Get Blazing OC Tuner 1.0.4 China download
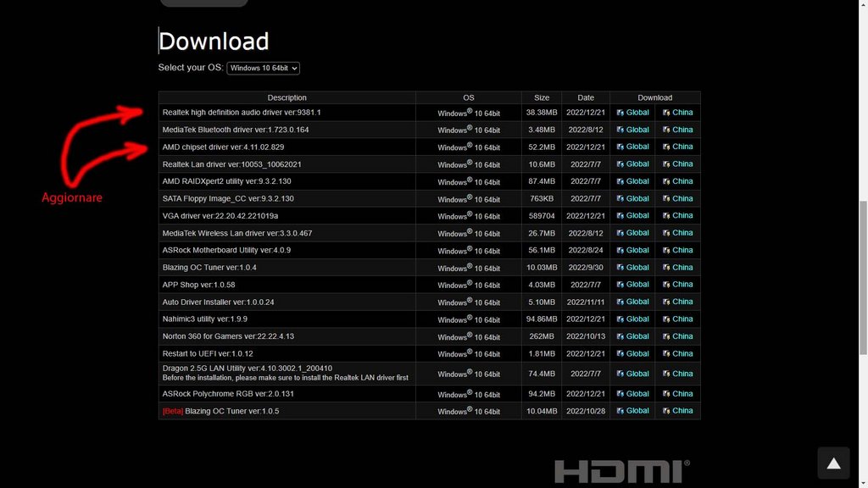Screen dimensions: 868x488 677,267
